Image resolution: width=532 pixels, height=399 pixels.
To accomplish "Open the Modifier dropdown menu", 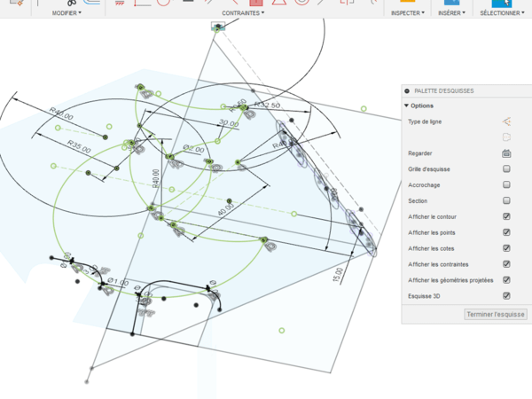I will [x=66, y=14].
